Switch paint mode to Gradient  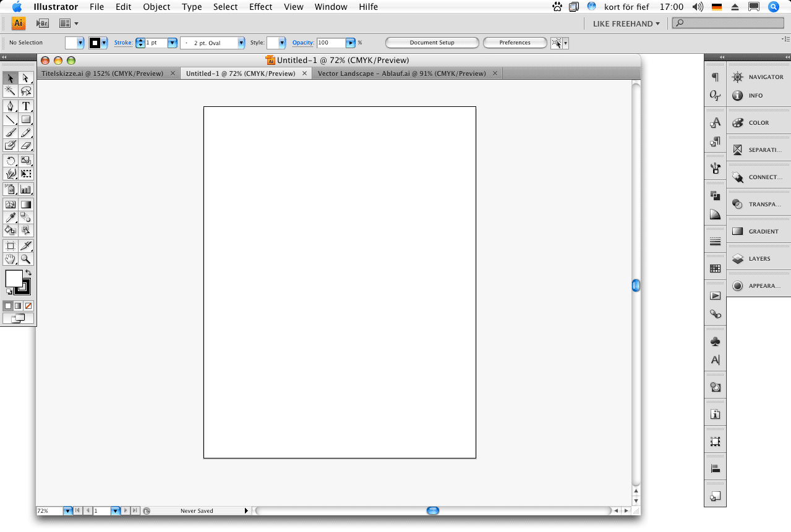(x=18, y=306)
